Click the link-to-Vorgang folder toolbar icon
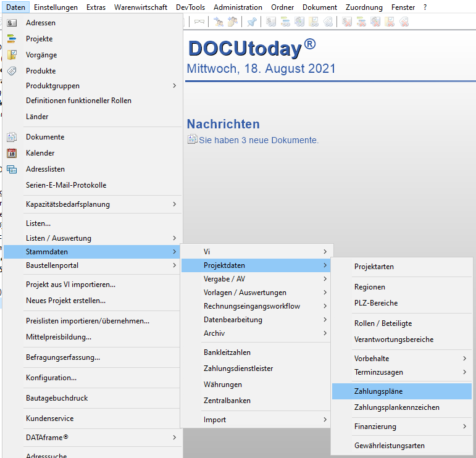The image size is (476, 458). tap(314, 22)
